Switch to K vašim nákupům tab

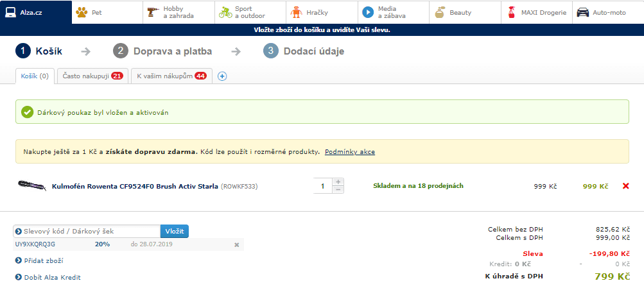(171, 76)
